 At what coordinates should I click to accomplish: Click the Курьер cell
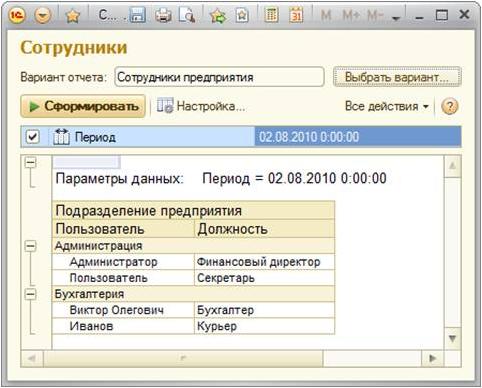265,326
